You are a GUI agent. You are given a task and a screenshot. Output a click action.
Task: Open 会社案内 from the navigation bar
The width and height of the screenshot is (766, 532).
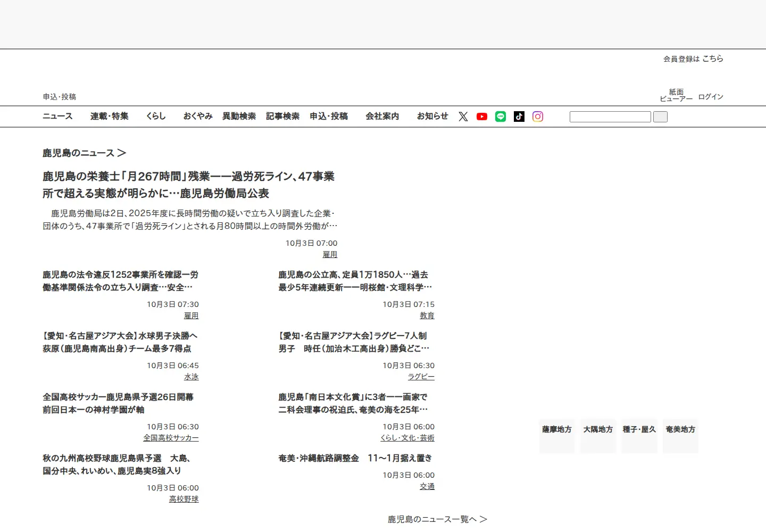click(x=382, y=116)
